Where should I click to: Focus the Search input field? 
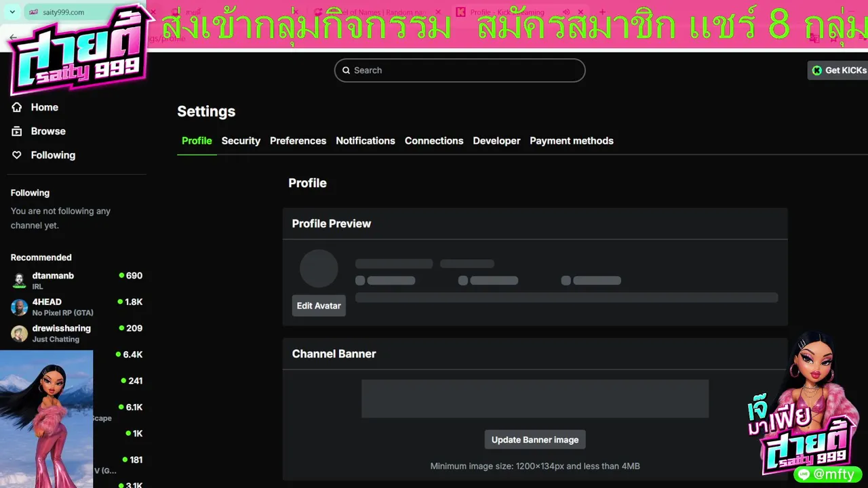[460, 70]
